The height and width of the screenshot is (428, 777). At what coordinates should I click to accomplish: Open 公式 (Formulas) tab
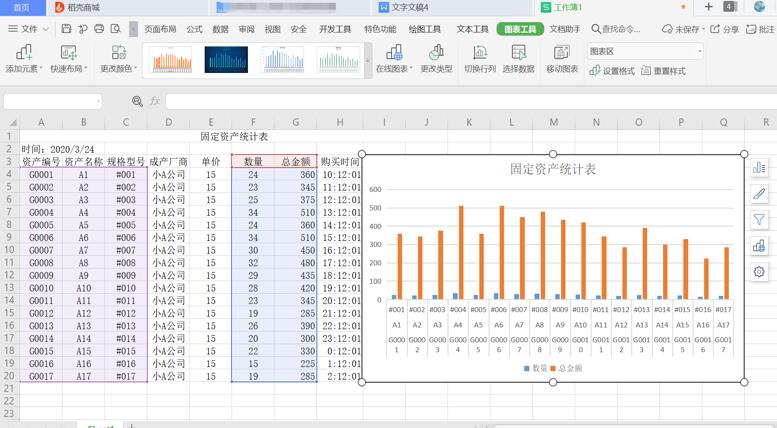194,29
